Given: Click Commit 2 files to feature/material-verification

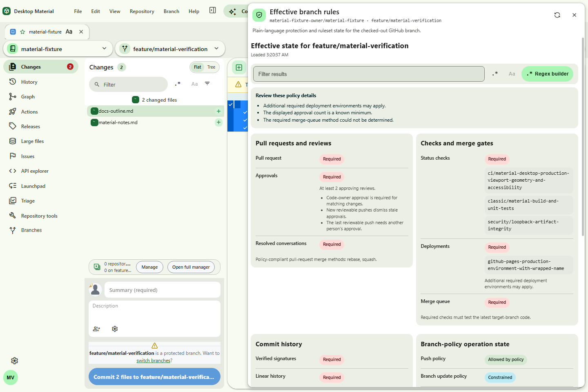Looking at the screenshot, I should coord(154,377).
